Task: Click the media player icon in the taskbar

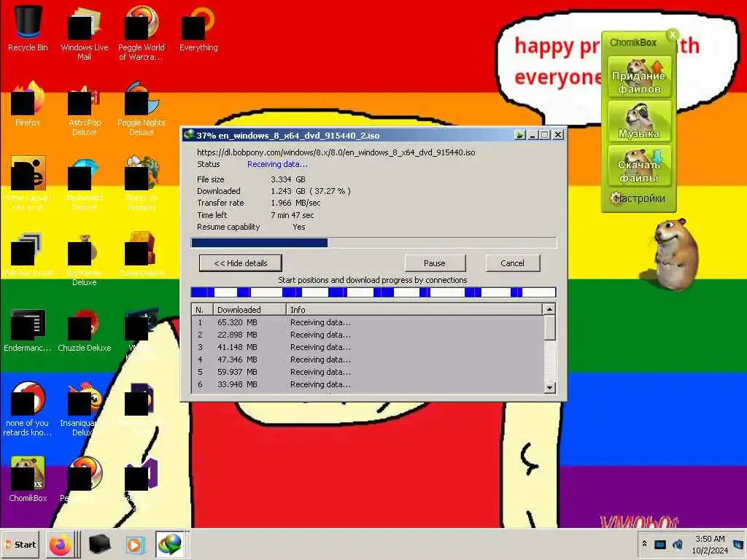Action: 134,545
